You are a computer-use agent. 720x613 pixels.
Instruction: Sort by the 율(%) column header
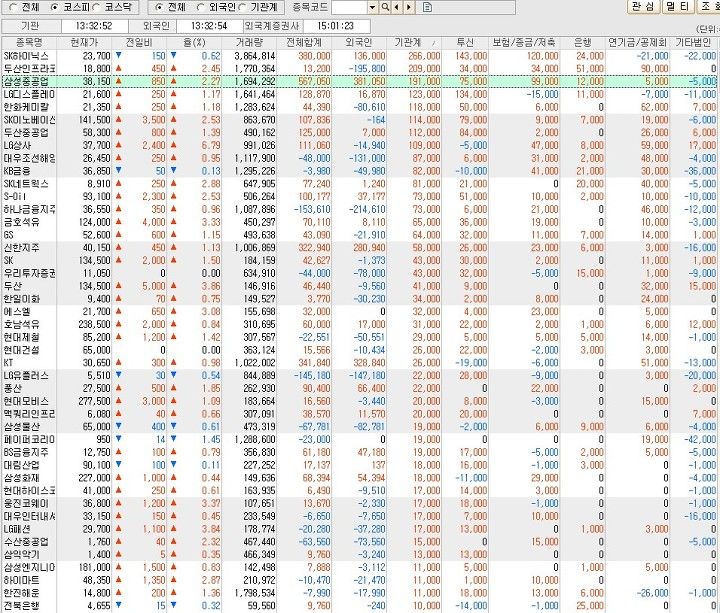(x=194, y=43)
